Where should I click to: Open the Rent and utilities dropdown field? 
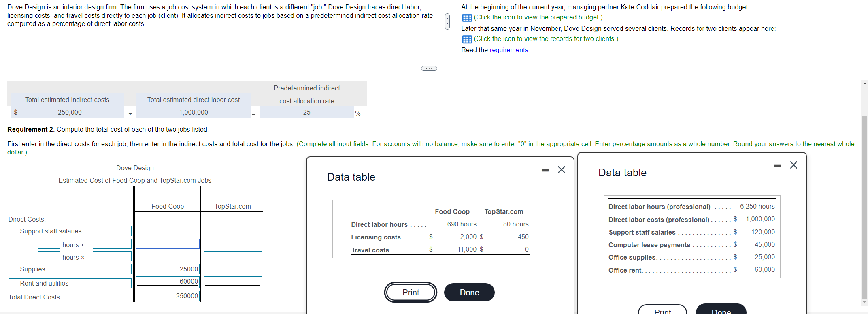coord(70,283)
